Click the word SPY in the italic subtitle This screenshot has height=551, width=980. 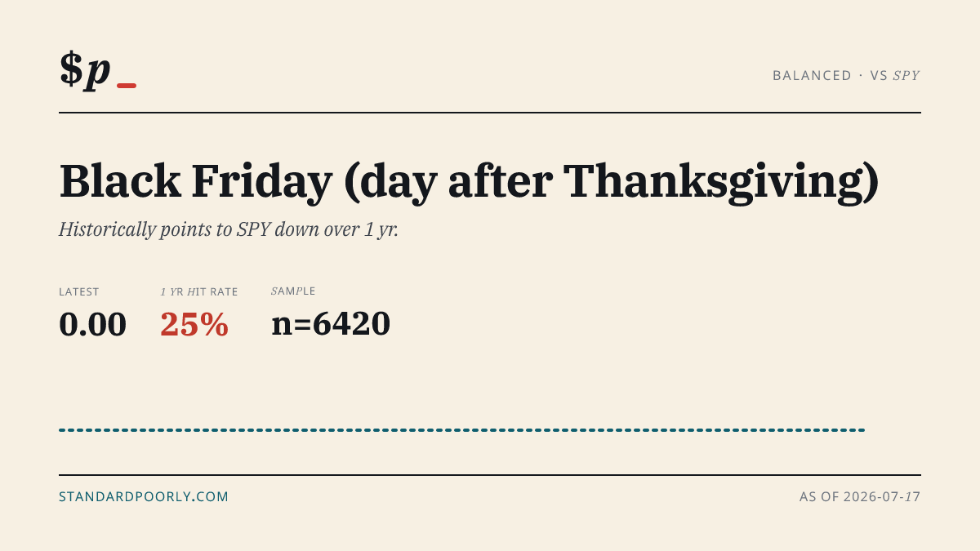tap(254, 229)
